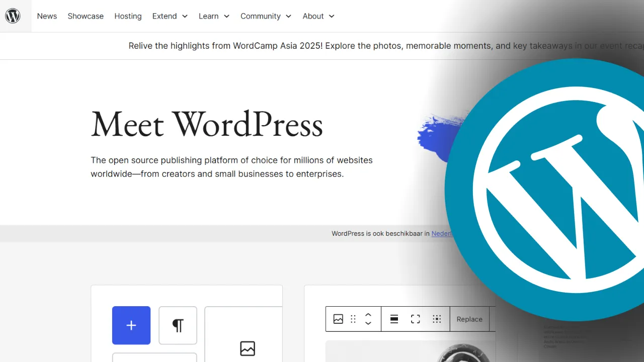Expand the Learn dropdown menu

click(214, 16)
